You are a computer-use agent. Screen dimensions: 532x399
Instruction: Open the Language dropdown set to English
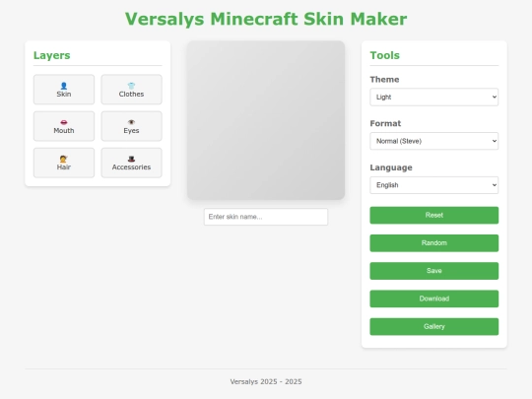click(433, 185)
